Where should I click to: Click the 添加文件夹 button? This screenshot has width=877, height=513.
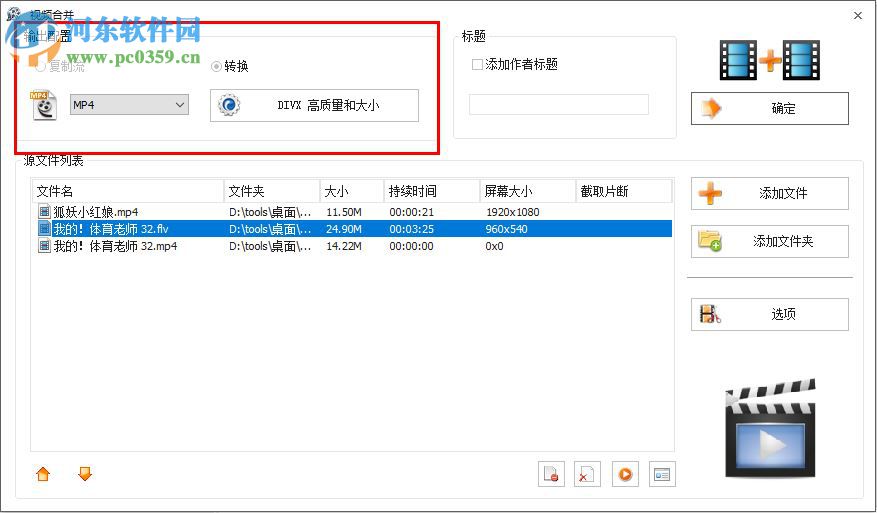770,242
